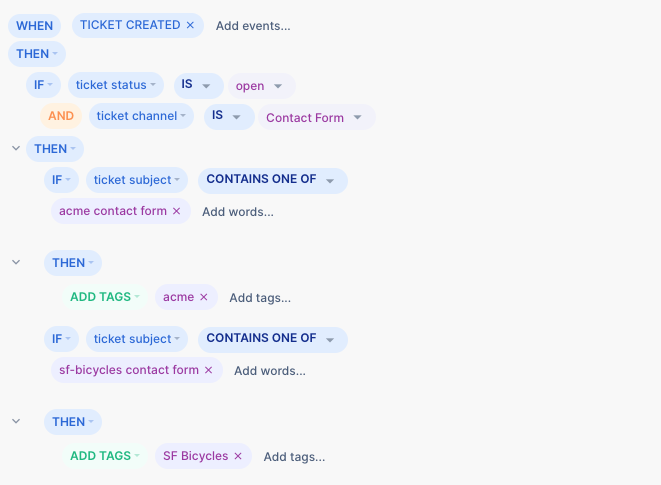Screen dimensions: 661x485
Task: Open the 'ticket status' field dropdown
Action: [x=116, y=85]
